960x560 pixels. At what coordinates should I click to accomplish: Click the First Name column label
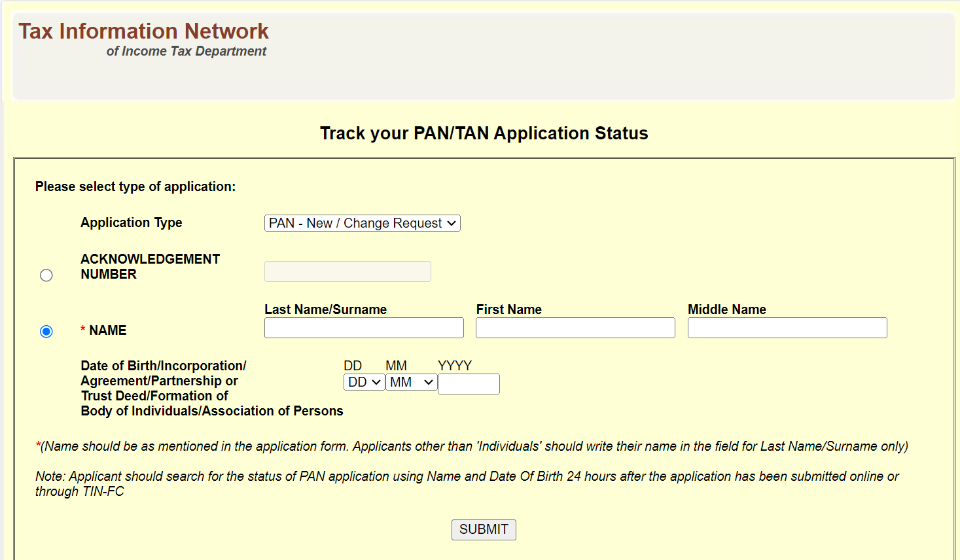tap(509, 309)
